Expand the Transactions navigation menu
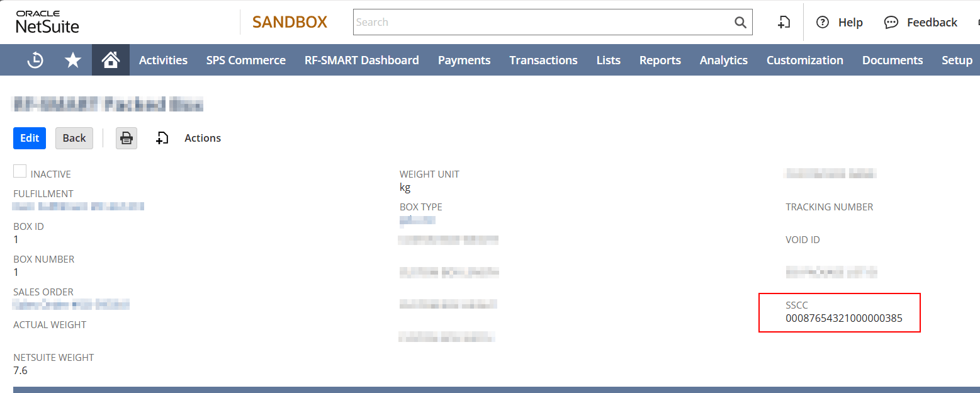Image resolution: width=980 pixels, height=393 pixels. pyautogui.click(x=543, y=59)
